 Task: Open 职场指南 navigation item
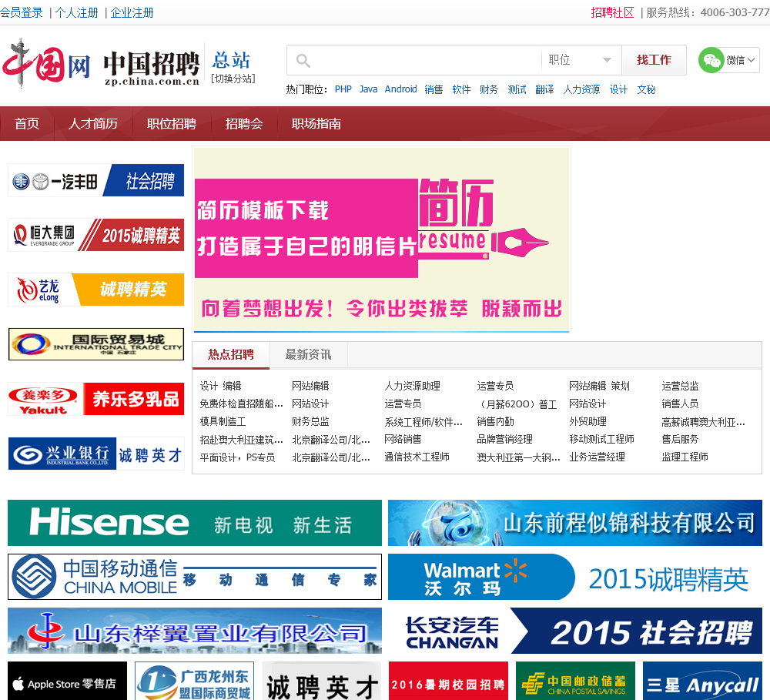[x=316, y=124]
